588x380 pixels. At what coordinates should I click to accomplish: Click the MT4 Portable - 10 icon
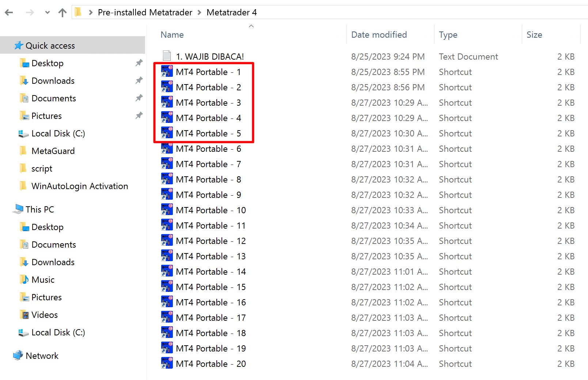tap(167, 210)
